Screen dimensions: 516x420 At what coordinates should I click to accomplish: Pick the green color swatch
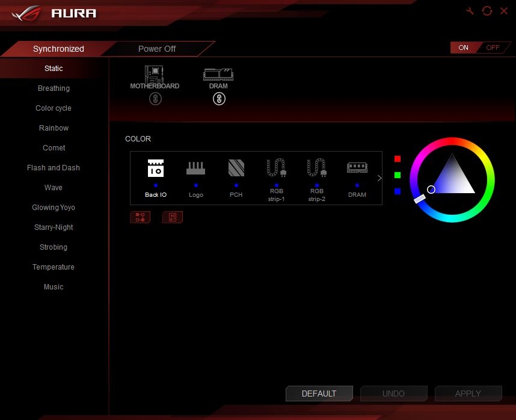(x=398, y=175)
